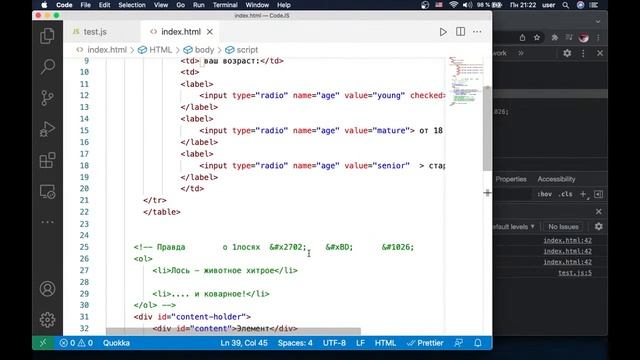Viewport: 640px width, 360px height.
Task: Open remote window indicator in status bar
Action: point(43,343)
